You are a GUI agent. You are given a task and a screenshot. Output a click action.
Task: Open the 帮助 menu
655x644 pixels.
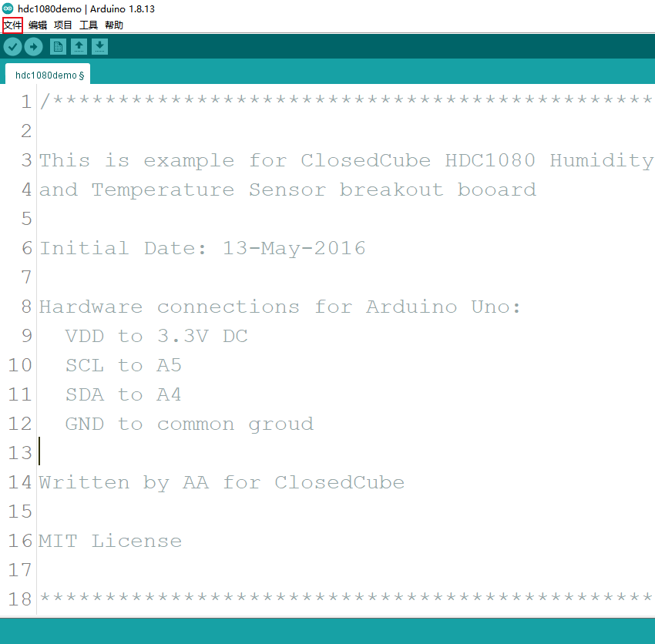(x=113, y=25)
